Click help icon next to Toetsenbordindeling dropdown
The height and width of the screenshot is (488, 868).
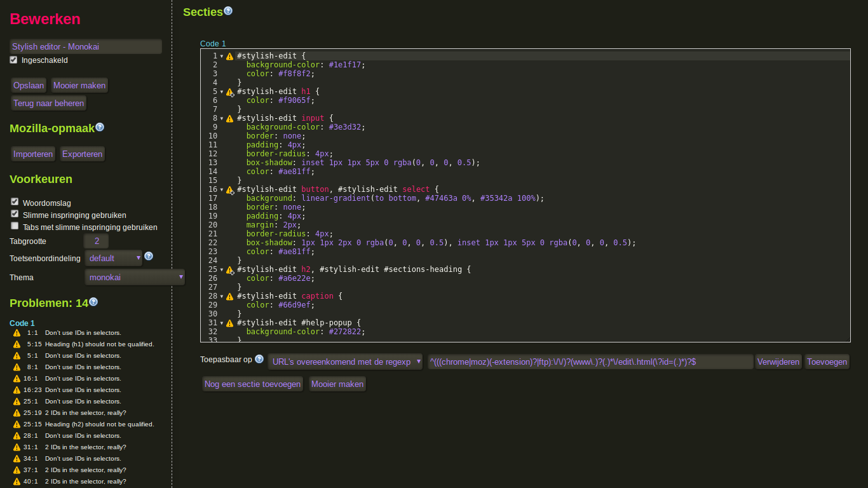click(x=149, y=256)
